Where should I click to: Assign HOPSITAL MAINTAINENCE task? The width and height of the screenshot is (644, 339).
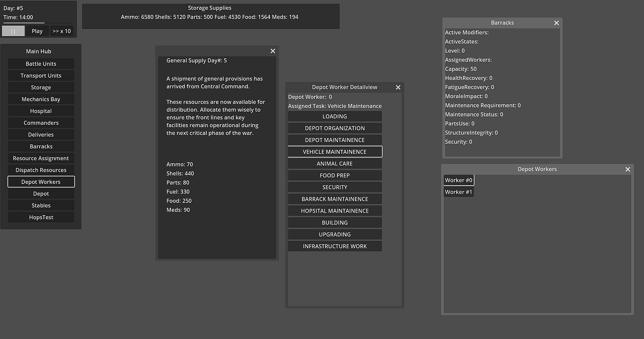[x=335, y=211]
